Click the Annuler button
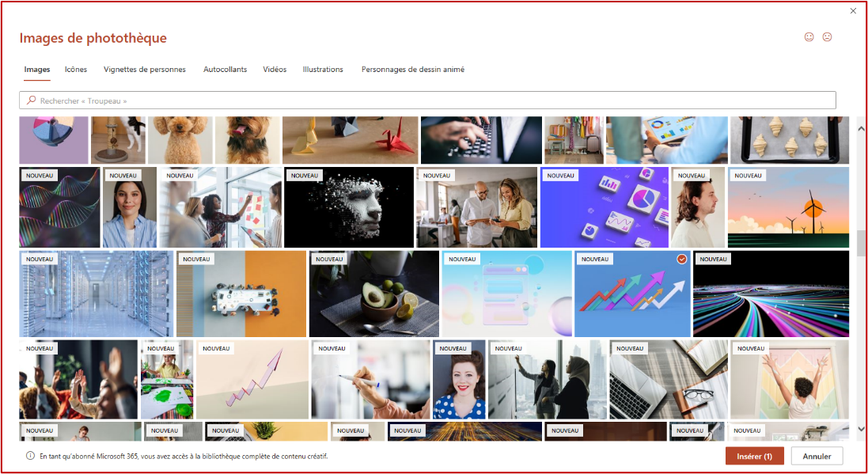Screen dimensions: 868x474 point(817,457)
